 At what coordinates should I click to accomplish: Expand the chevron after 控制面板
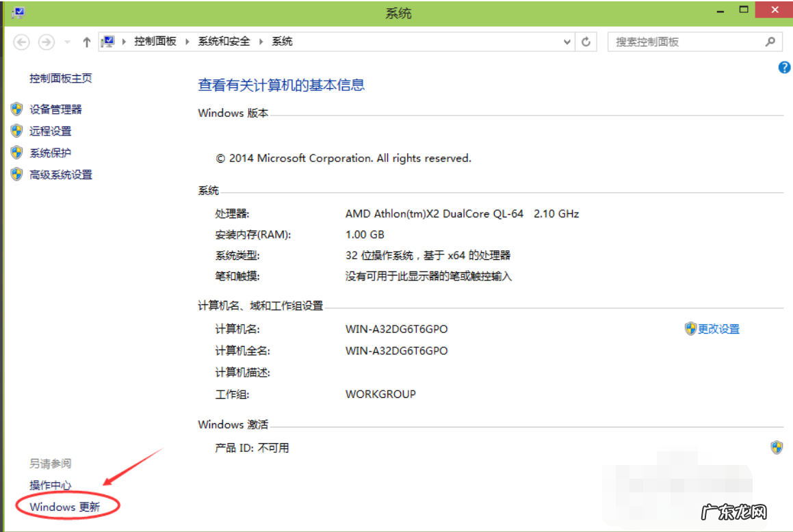point(186,41)
